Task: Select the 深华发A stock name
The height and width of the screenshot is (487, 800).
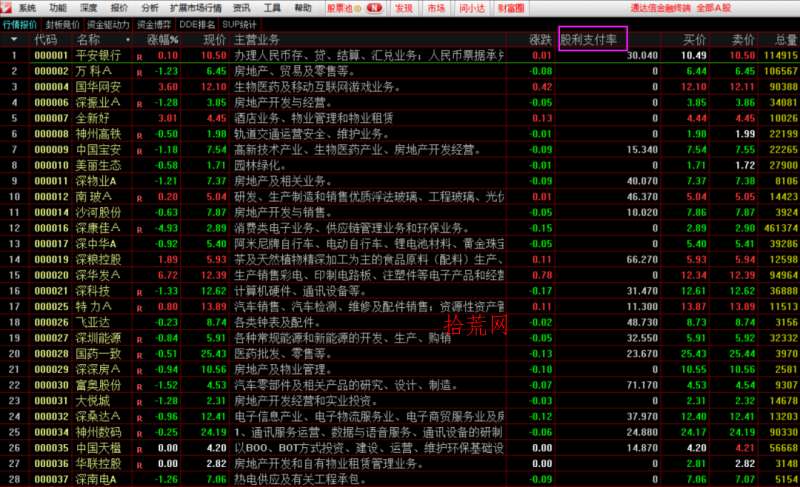Action: tap(98, 275)
